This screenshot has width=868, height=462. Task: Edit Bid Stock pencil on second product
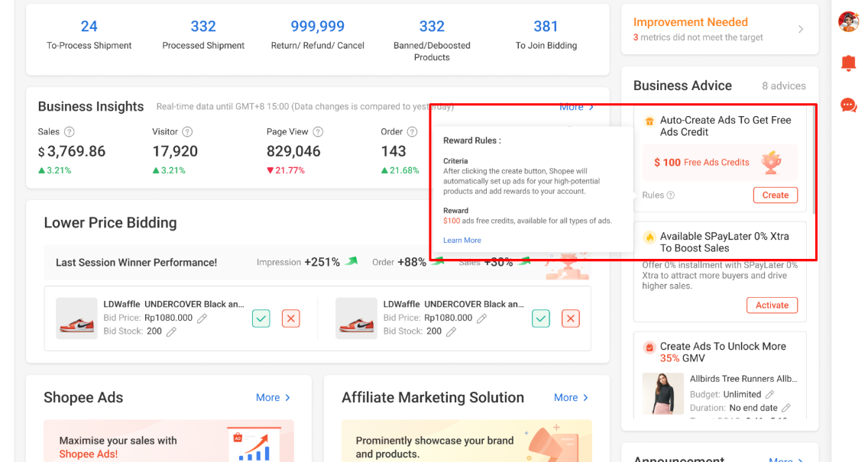tap(451, 331)
